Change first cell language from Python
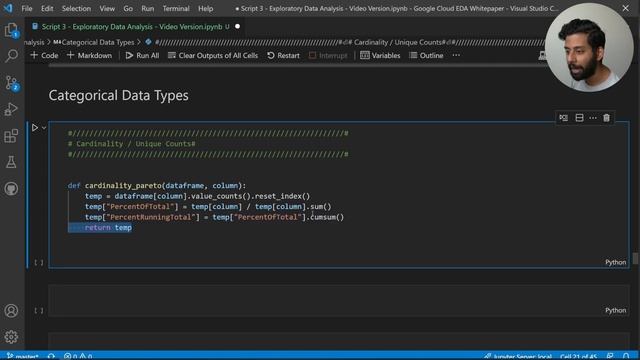This screenshot has width=640, height=360. pos(615,262)
